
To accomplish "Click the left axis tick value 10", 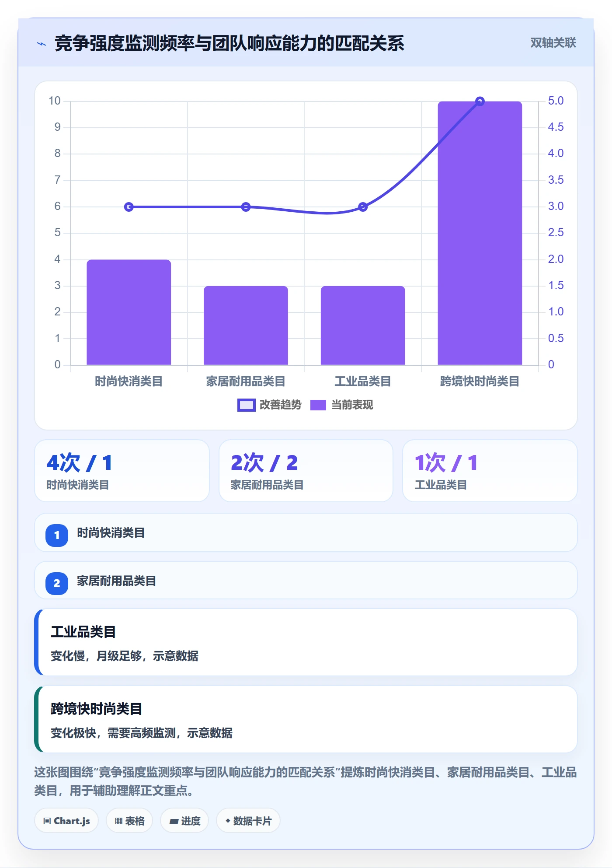I will coord(55,101).
